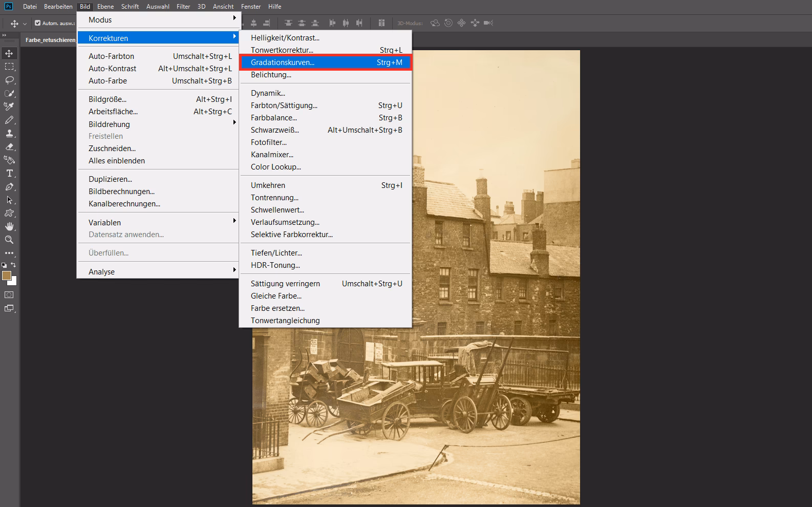Image resolution: width=812 pixels, height=507 pixels.
Task: Select the Rectangular Marquee tool
Action: 9,67
